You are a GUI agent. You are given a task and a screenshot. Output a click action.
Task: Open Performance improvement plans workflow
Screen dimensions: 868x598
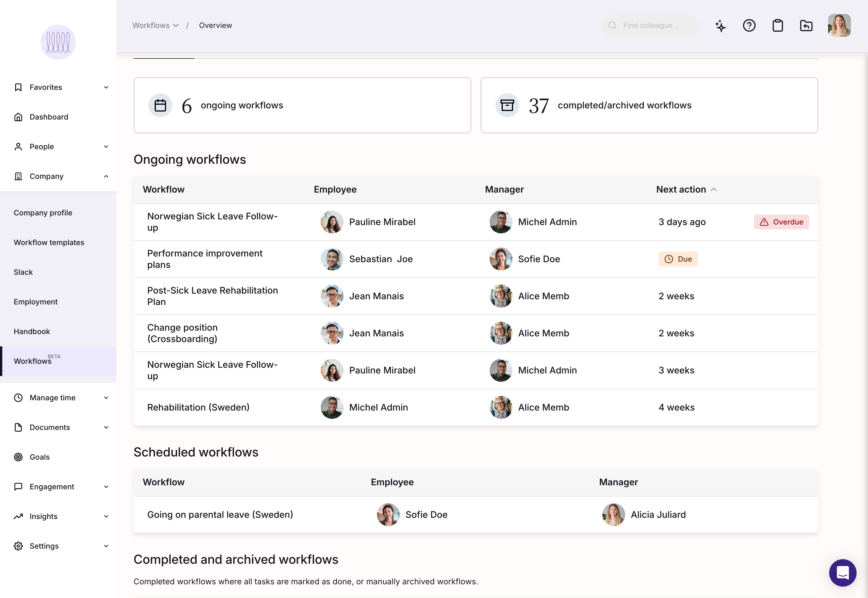click(x=205, y=259)
